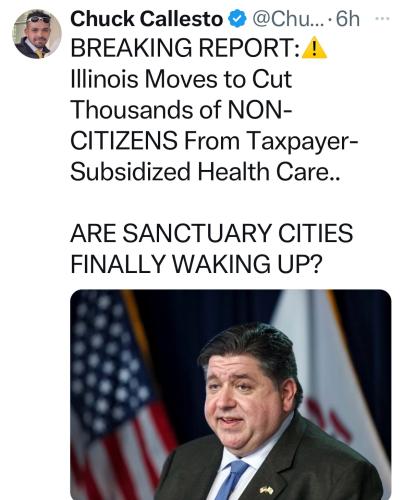This screenshot has width=404, height=500.
Task: Click the 'Subsidized Health Care..' text line
Action: pos(205,172)
